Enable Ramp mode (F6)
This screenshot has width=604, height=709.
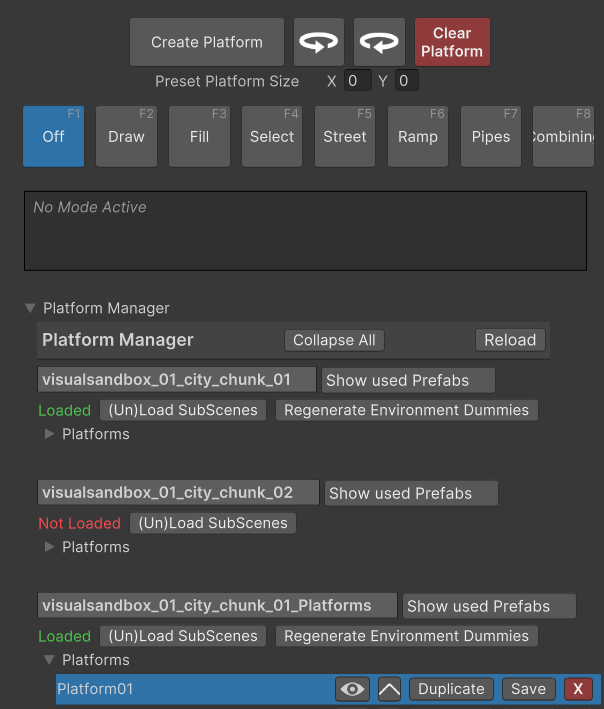418,137
